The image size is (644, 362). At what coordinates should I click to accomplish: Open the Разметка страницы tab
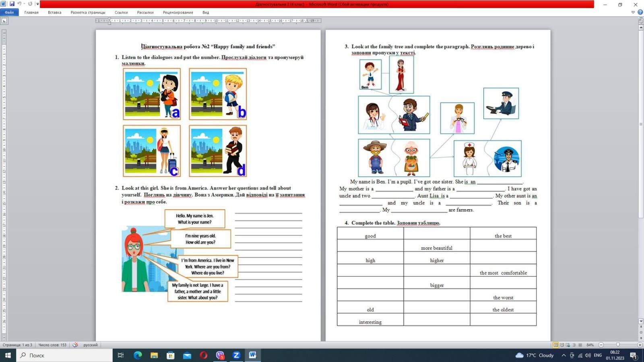tap(88, 12)
